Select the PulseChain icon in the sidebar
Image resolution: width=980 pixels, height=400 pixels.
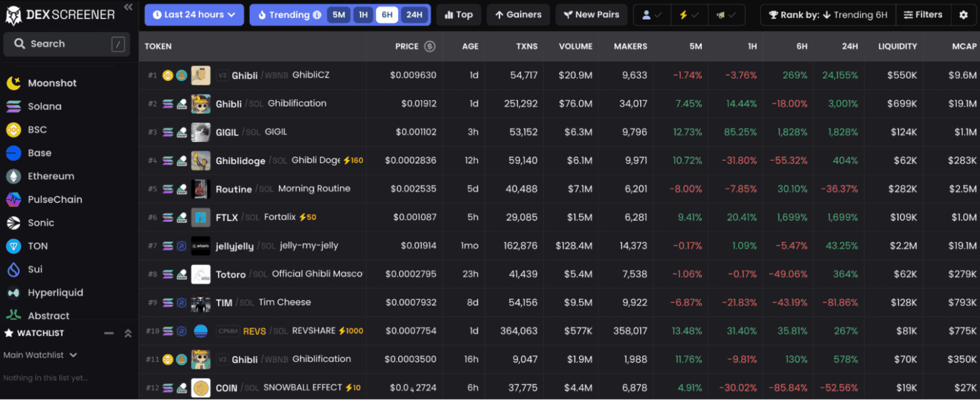click(13, 200)
